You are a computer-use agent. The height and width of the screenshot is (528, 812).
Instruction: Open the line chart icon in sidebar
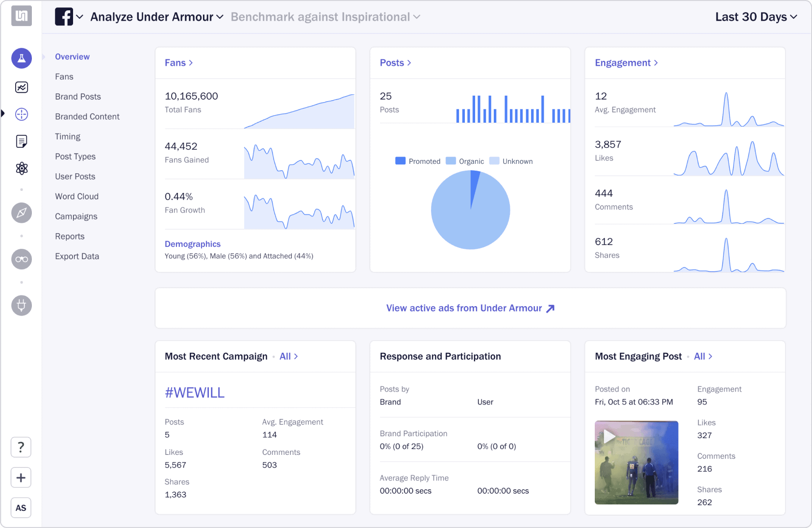tap(22, 87)
